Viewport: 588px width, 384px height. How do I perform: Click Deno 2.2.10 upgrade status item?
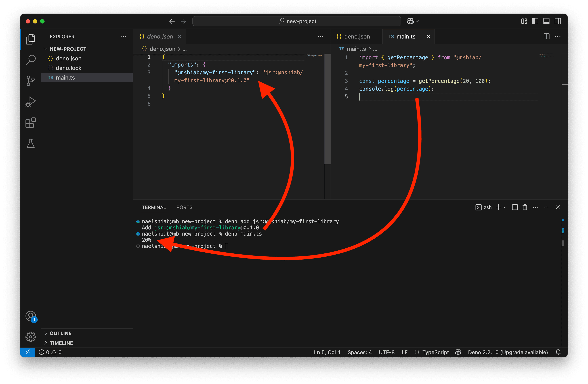tap(508, 352)
